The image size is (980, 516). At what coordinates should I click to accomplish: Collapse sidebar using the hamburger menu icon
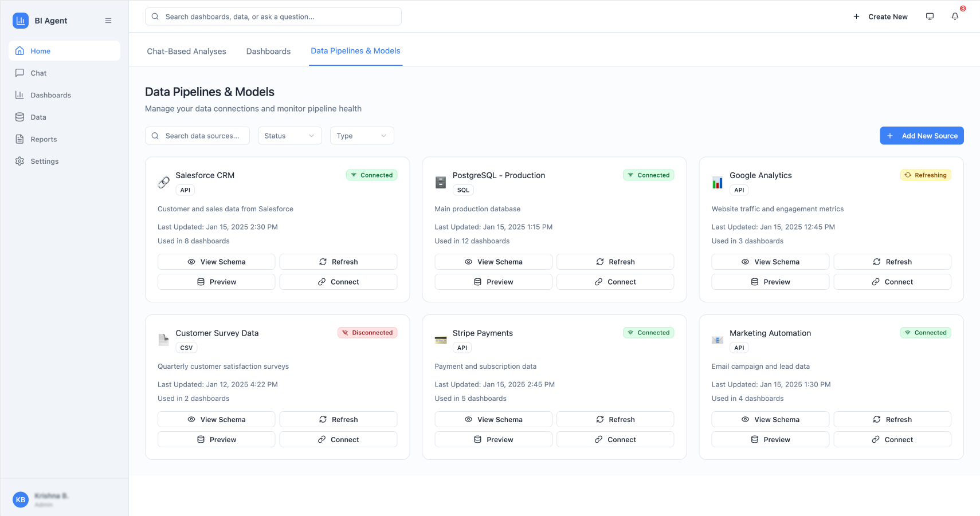pos(108,21)
